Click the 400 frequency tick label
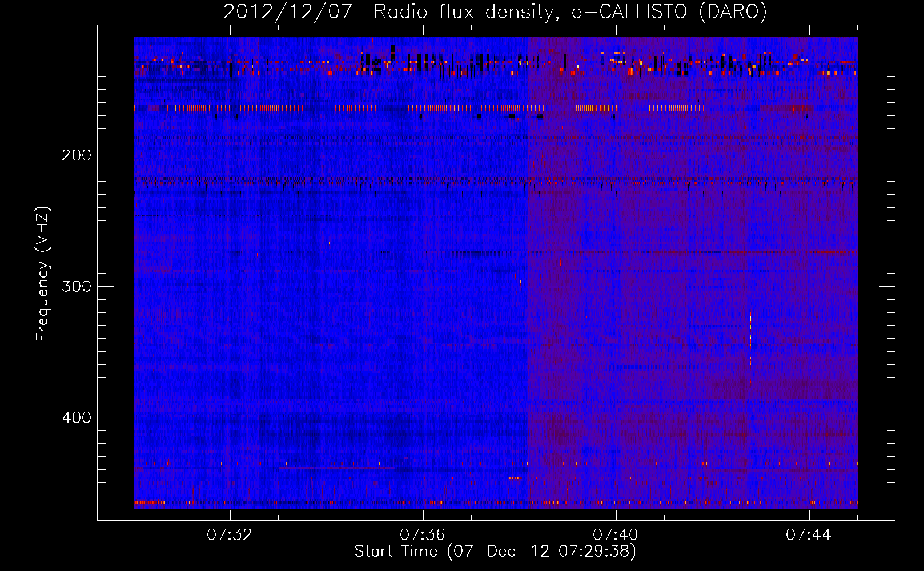The image size is (924, 571). [77, 417]
